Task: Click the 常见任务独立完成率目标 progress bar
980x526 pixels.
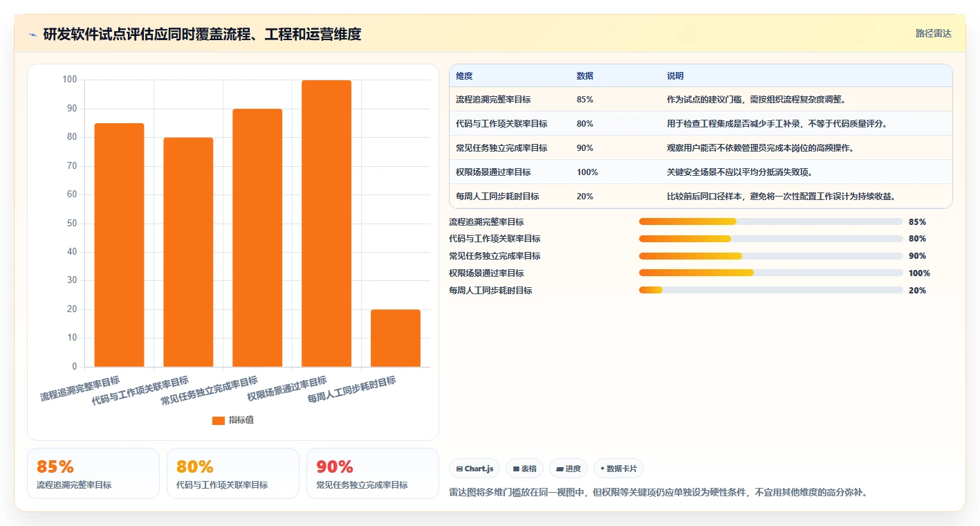Action: pos(771,256)
